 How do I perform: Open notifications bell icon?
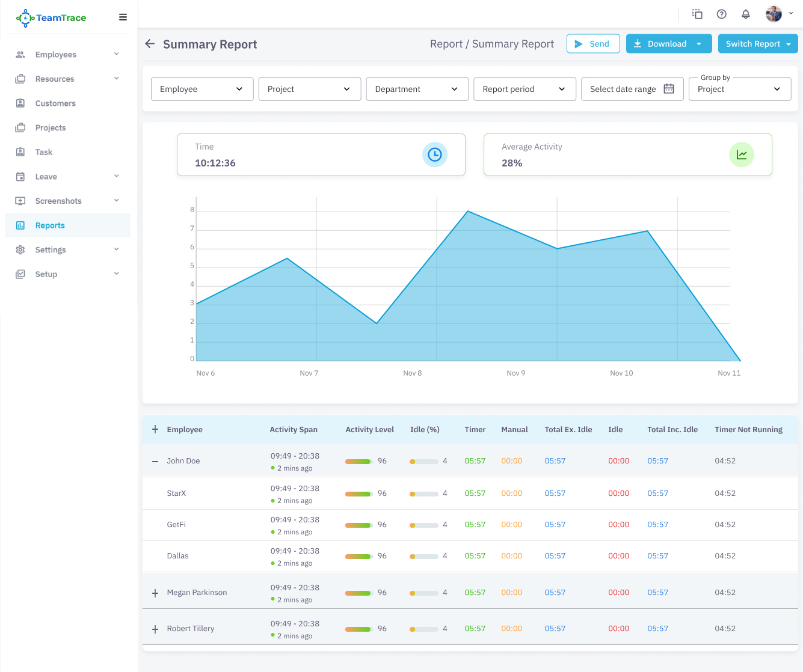[746, 14]
